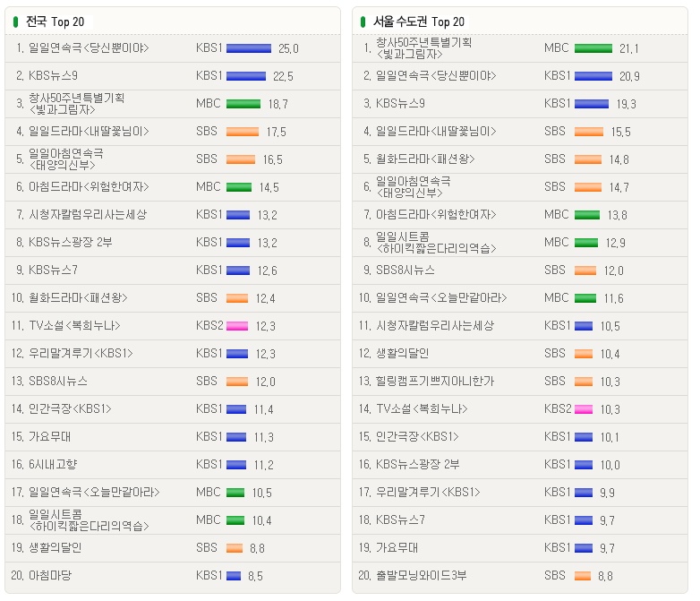Click the 11.3 rating value
The image size is (700, 601).
tap(263, 437)
